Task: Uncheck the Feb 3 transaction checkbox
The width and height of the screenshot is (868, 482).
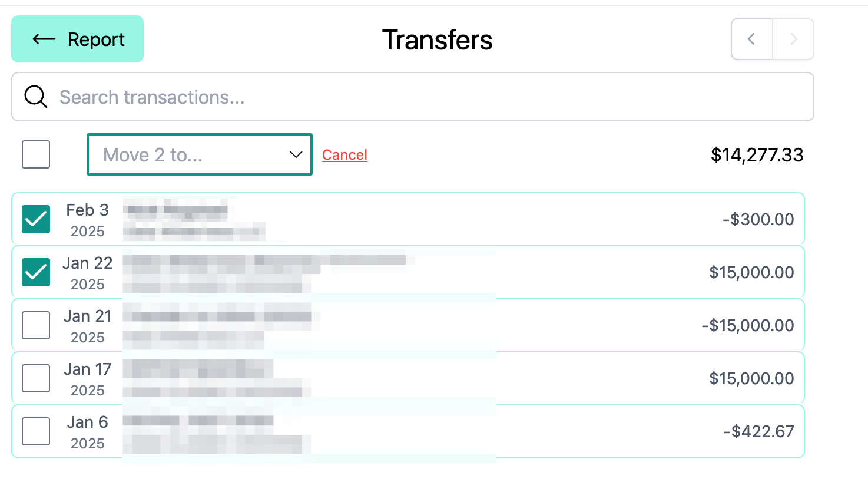Action: tap(36, 219)
